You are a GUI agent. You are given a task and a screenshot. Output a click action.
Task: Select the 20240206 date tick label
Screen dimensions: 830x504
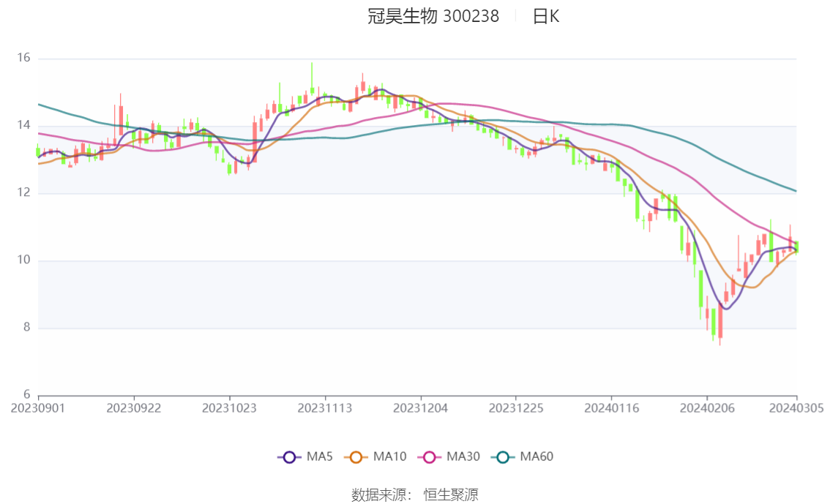tap(706, 408)
